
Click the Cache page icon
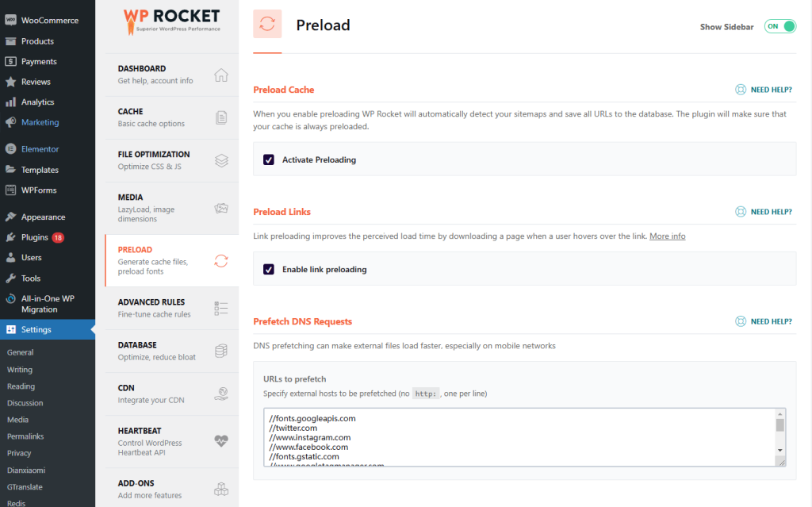pyautogui.click(x=221, y=118)
